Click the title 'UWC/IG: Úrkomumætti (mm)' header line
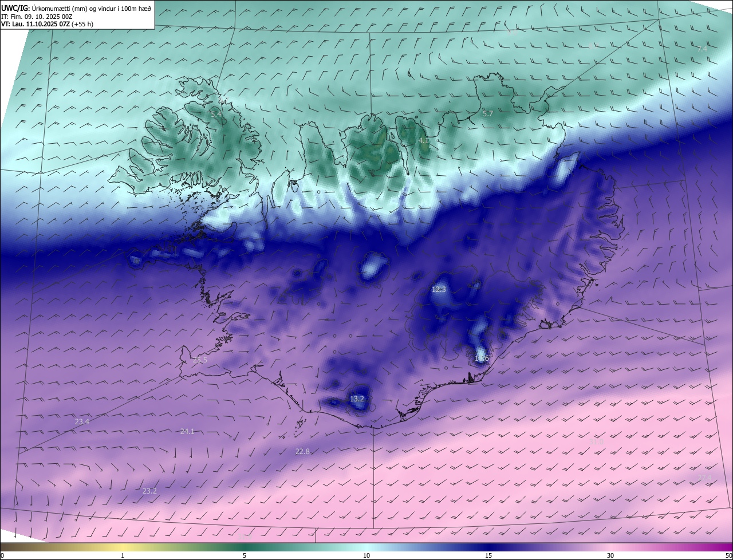 point(76,8)
